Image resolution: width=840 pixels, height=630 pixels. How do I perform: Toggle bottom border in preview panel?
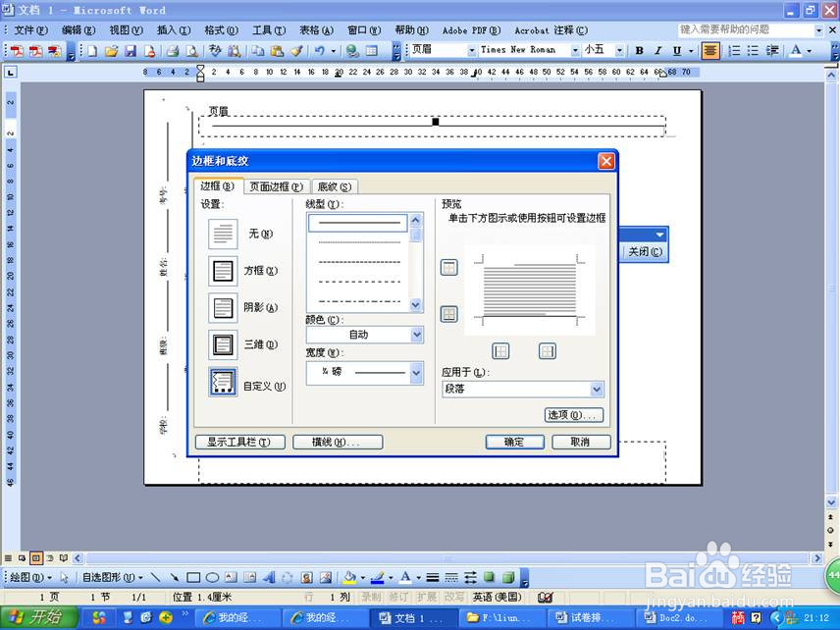click(x=448, y=314)
